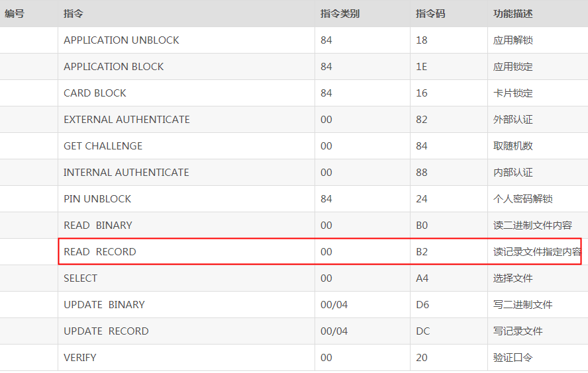This screenshot has width=588, height=373.
Task: Click the CARD BLOCK instruction text
Action: [95, 93]
